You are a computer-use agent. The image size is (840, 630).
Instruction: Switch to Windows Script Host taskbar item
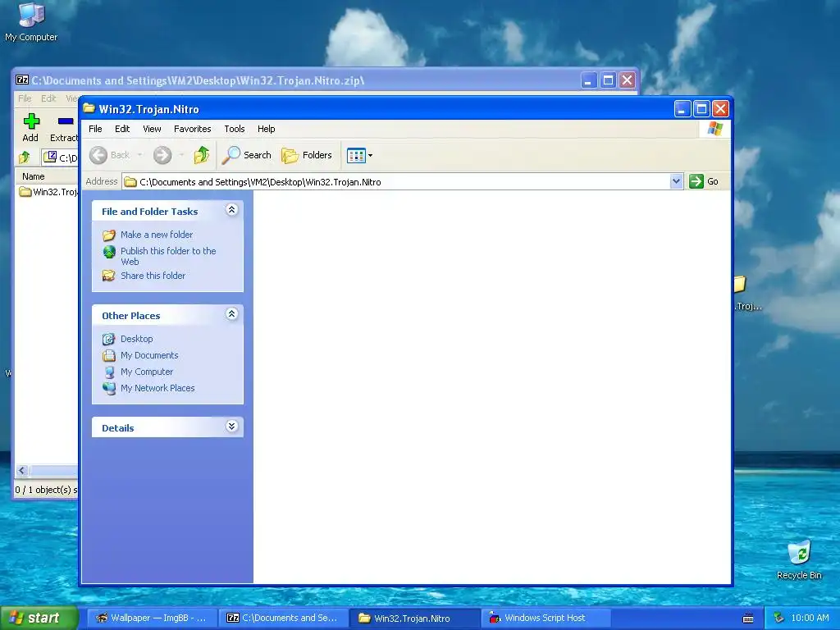coord(546,618)
